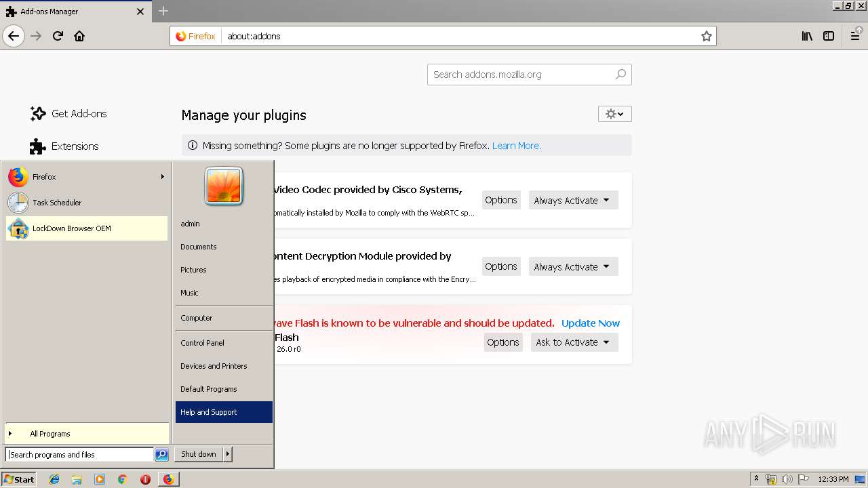Open Options for Cisco Video Codec plugin
The height and width of the screenshot is (488, 868).
[x=501, y=200]
